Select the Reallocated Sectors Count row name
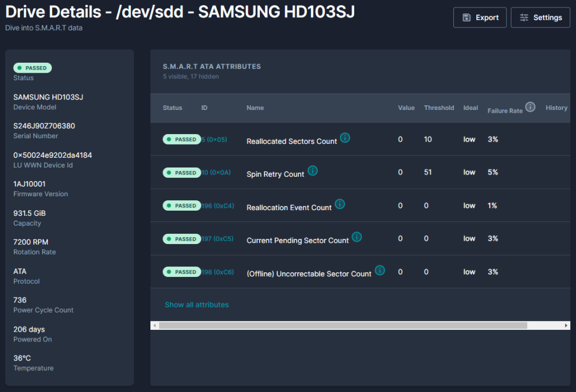This screenshot has width=576, height=392. (291, 141)
